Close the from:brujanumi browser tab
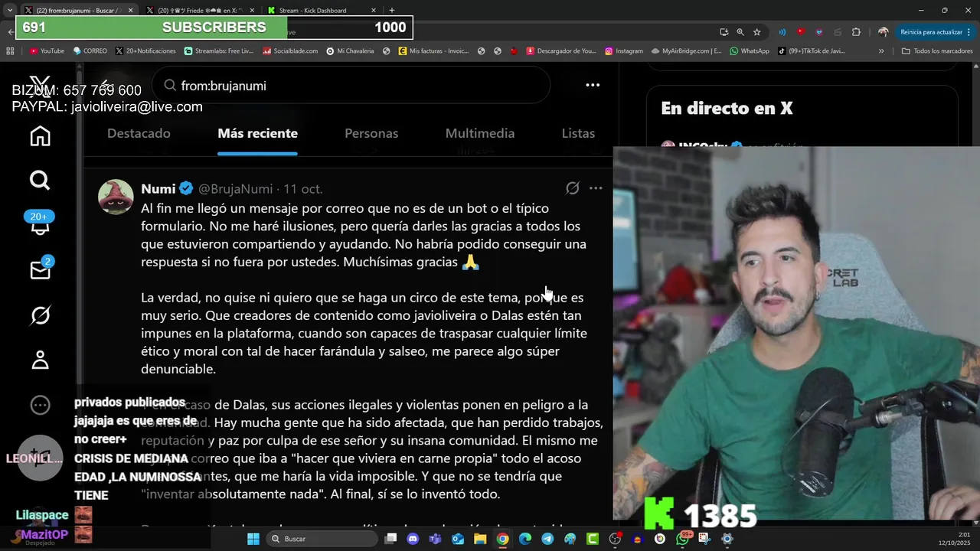 (130, 10)
